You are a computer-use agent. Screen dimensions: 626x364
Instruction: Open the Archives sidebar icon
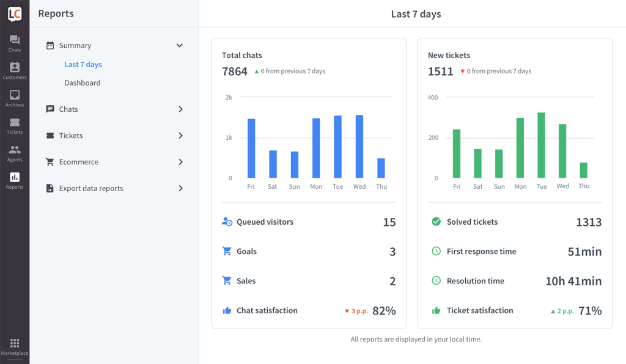15,98
